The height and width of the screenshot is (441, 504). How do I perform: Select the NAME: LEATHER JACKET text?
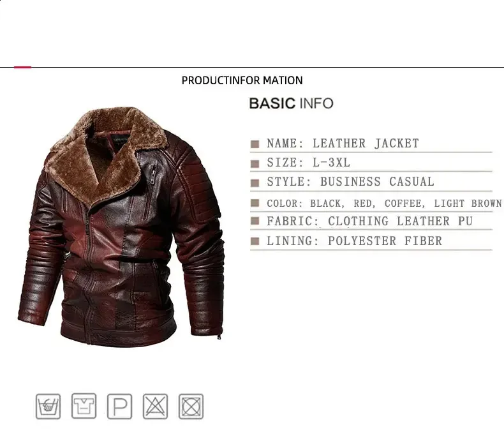(343, 144)
